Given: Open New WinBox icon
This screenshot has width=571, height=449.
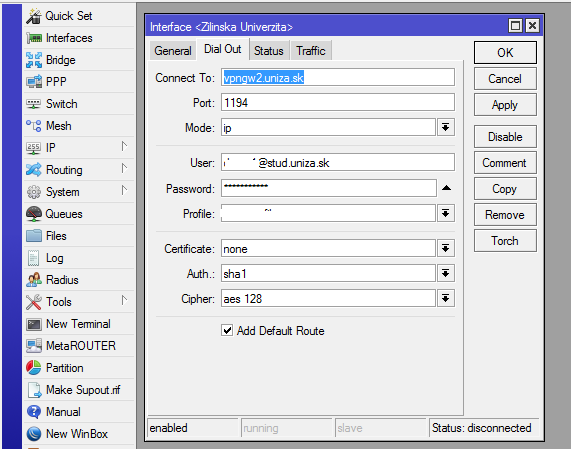Looking at the screenshot, I should click(x=34, y=434).
